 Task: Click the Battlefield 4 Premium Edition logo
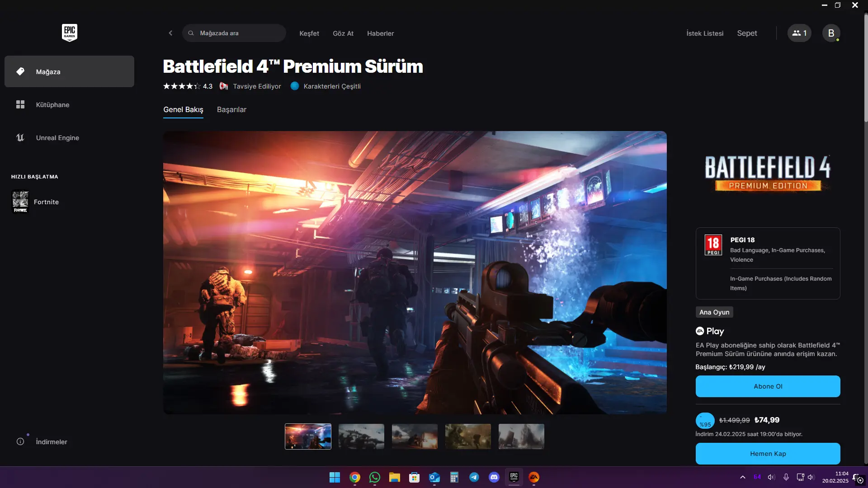(768, 174)
